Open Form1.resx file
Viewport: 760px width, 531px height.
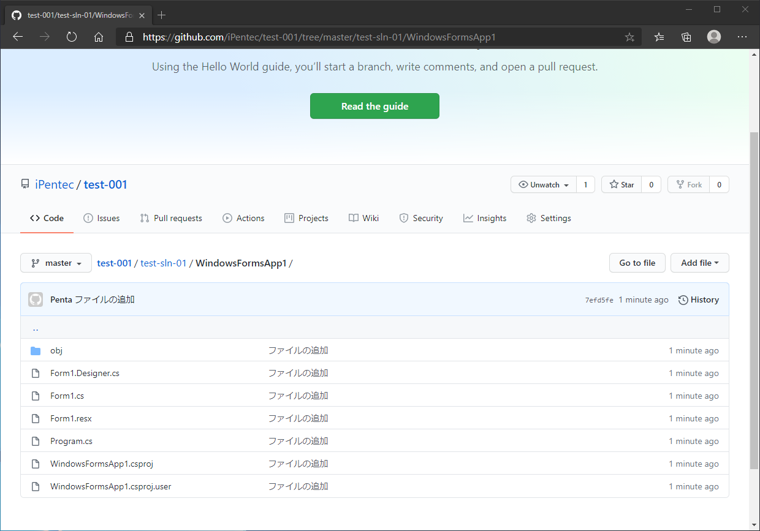coord(71,419)
